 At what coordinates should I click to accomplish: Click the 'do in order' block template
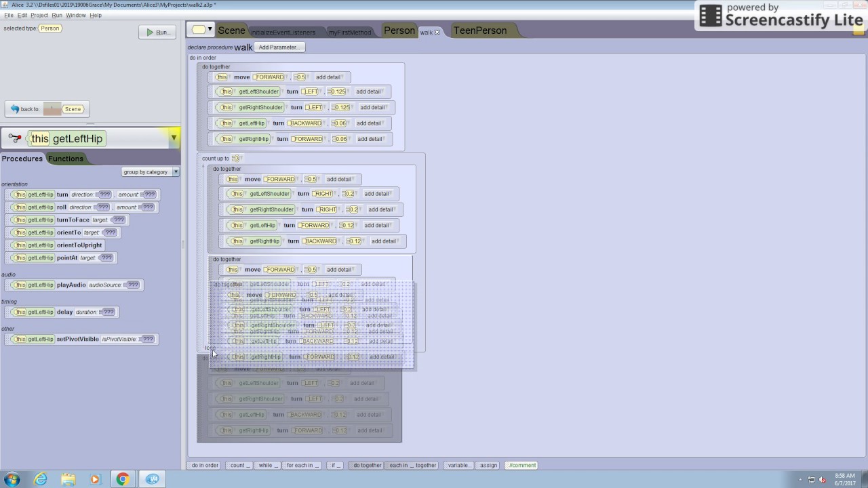click(x=205, y=465)
